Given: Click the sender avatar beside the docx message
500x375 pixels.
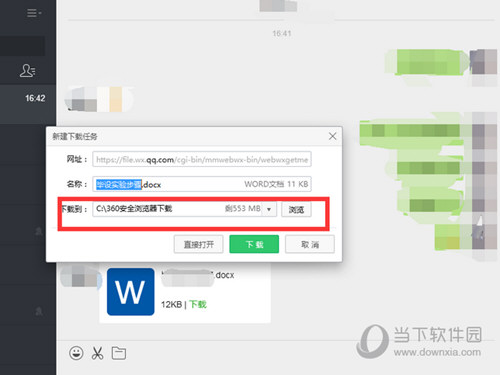Looking at the screenshot, I should point(81,276).
